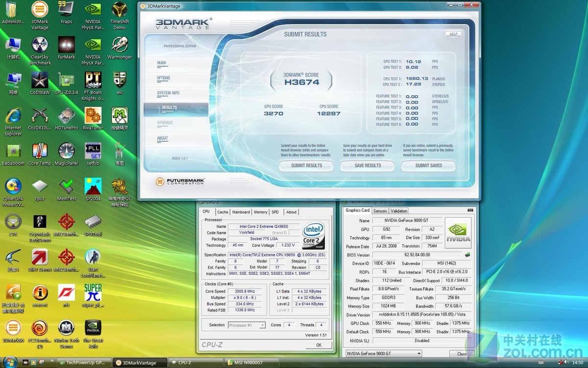Viewport: 588px width, 368px height.
Task: Switch to the Cache tab in CPU-Z
Action: click(x=222, y=212)
